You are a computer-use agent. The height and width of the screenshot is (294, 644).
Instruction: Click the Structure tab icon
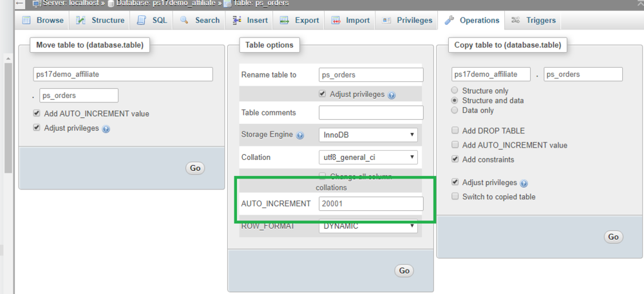tap(81, 20)
